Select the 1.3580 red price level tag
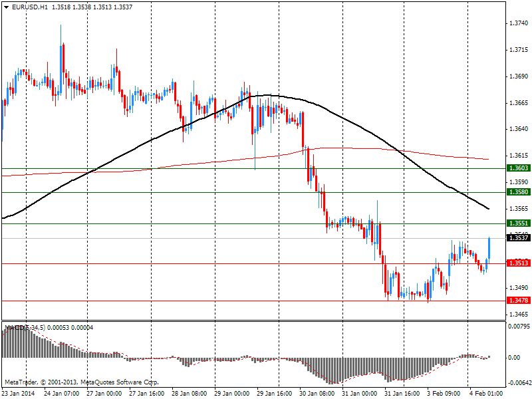 518,192
